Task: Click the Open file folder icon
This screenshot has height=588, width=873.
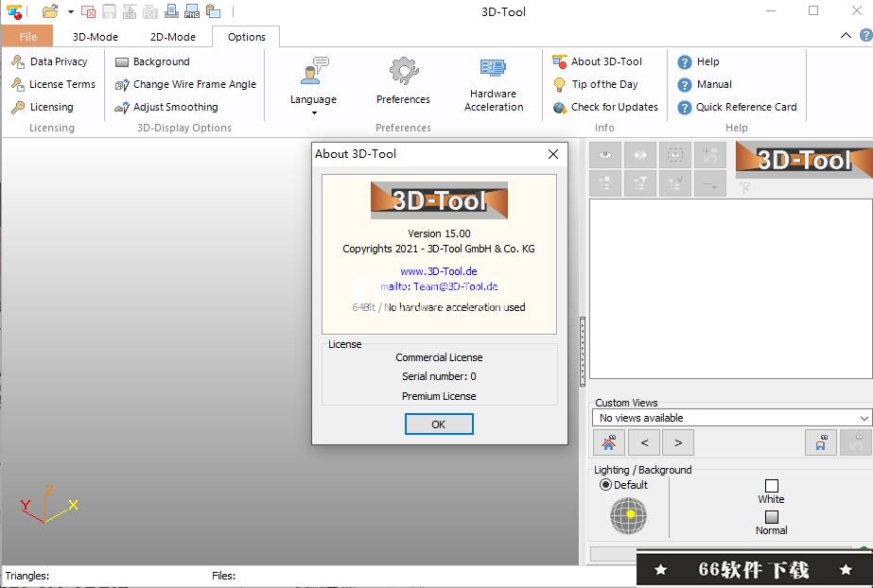Action: tap(50, 11)
